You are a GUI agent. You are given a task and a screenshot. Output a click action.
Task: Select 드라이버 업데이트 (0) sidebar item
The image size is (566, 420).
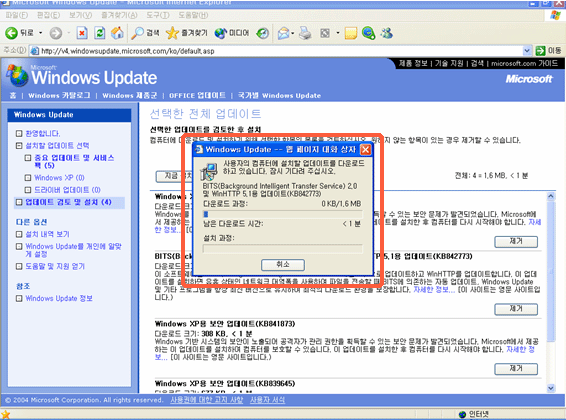[x=67, y=190]
